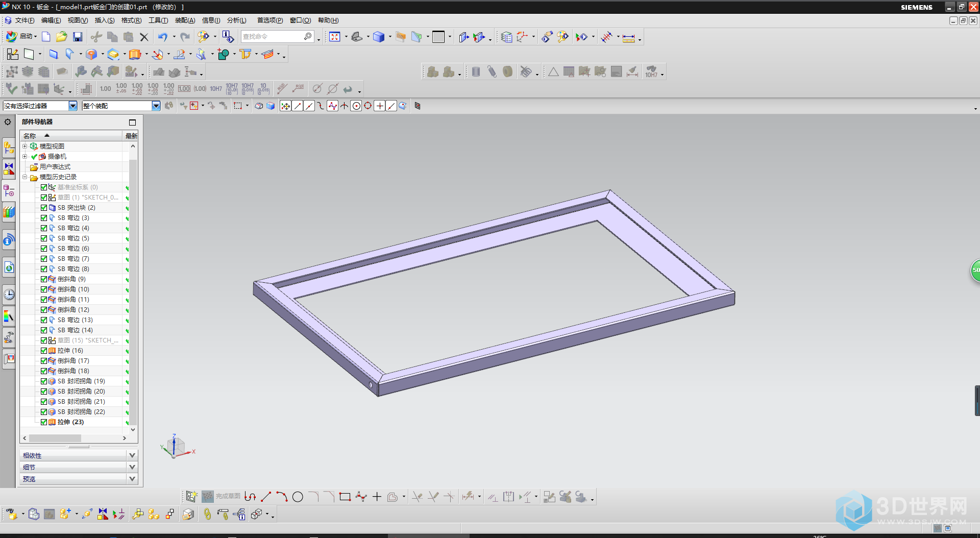Click the New file icon

pos(46,37)
